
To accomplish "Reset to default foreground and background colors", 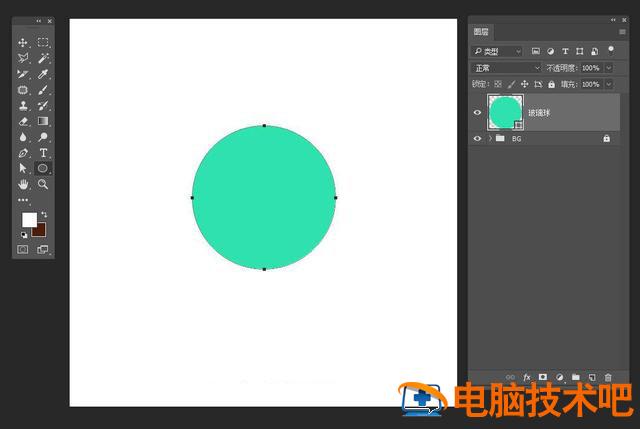I will pyautogui.click(x=24, y=235).
